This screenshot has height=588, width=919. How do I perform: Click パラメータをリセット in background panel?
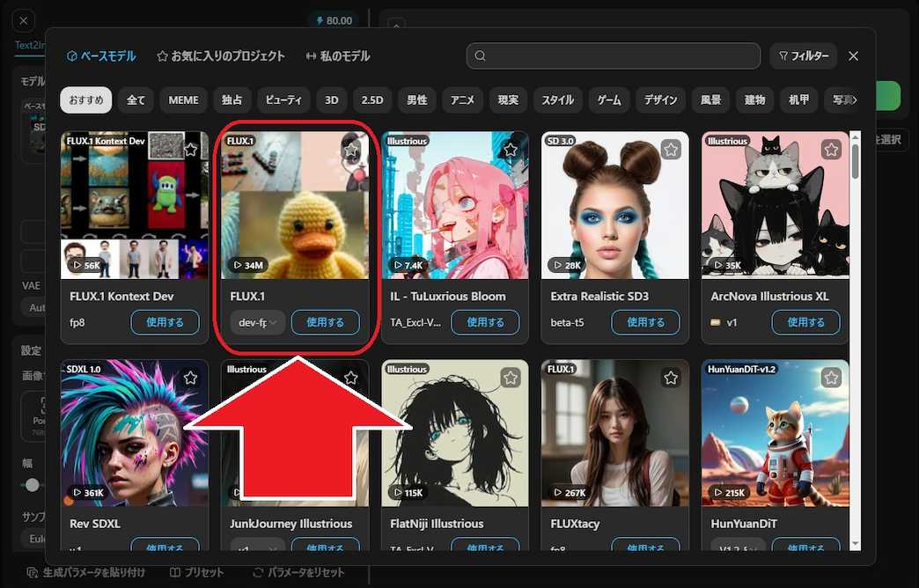click(x=298, y=572)
